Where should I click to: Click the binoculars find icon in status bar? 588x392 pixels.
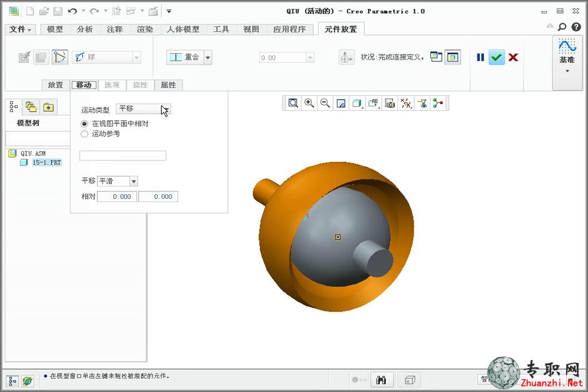(x=381, y=380)
